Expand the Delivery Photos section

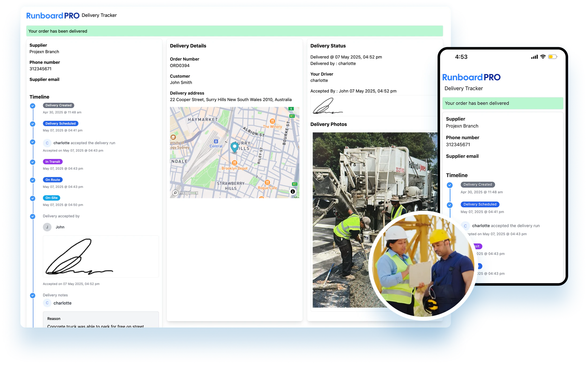(x=329, y=124)
